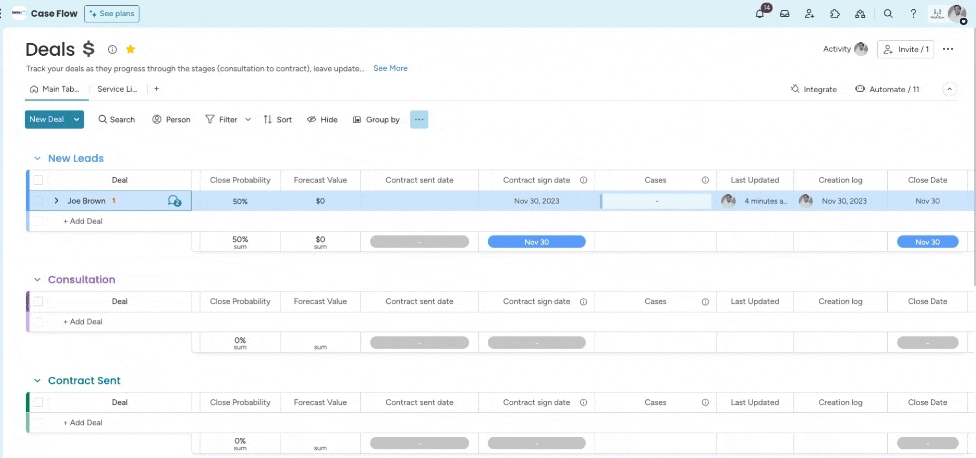The height and width of the screenshot is (458, 976).
Task: Open the inbox tray icon
Action: click(x=785, y=14)
